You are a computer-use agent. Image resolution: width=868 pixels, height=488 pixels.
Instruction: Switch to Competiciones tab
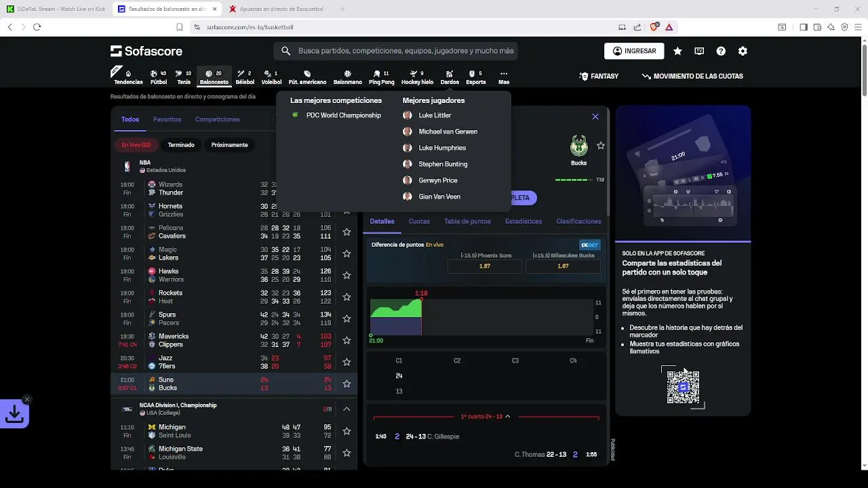(218, 119)
